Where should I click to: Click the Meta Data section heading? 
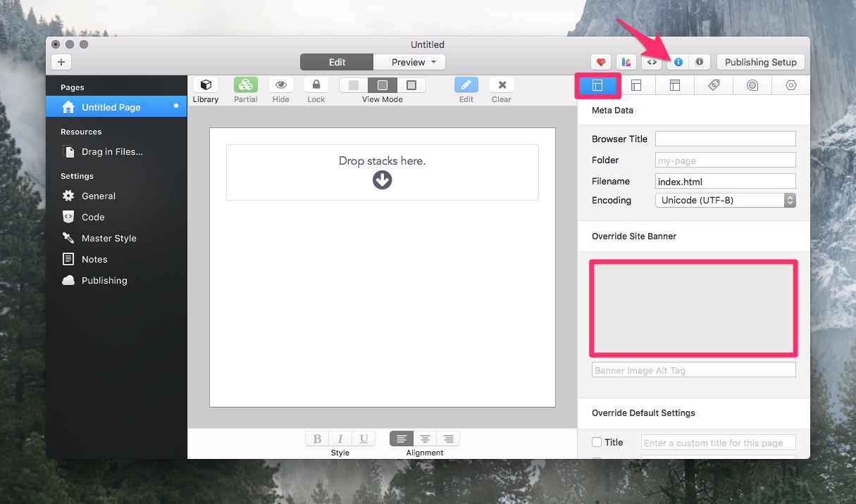pyautogui.click(x=612, y=111)
